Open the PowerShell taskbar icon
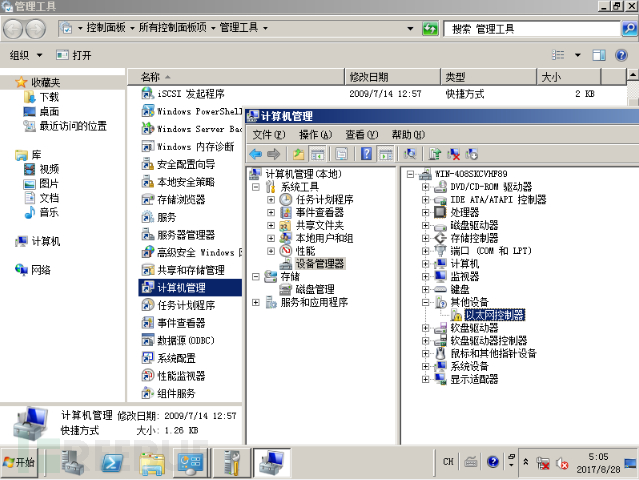 point(112,463)
